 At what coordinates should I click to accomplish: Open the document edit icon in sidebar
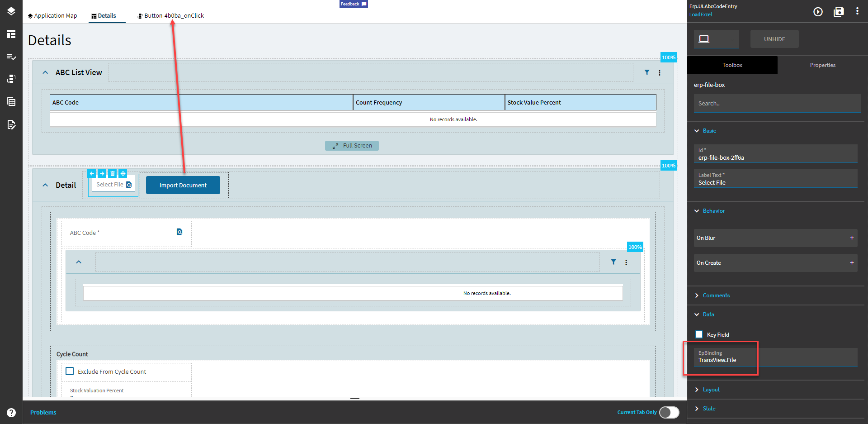tap(11, 124)
